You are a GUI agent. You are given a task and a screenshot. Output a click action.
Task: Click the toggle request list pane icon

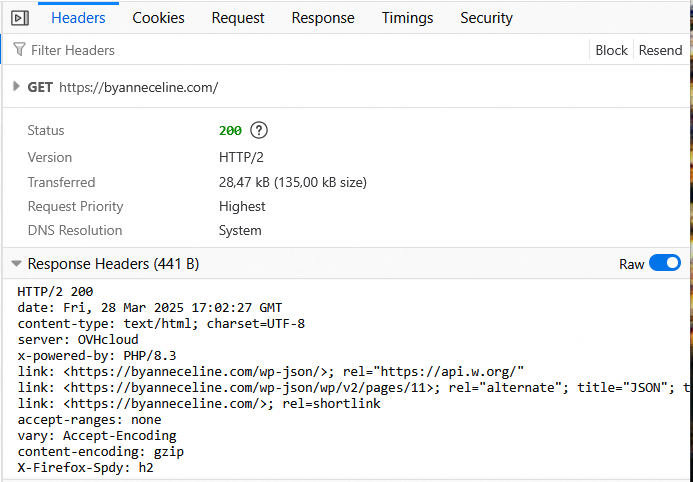(20, 18)
